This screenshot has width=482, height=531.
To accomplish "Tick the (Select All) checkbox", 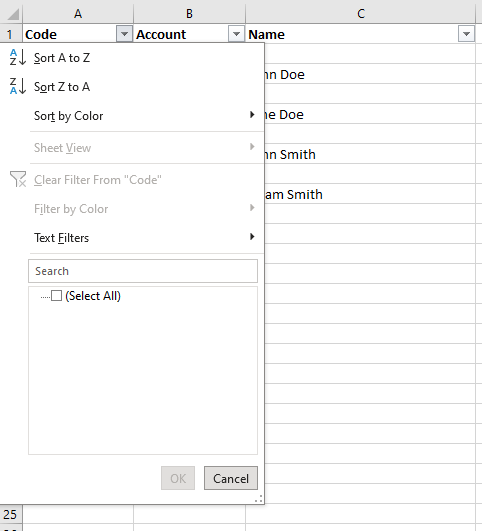I will (x=57, y=296).
